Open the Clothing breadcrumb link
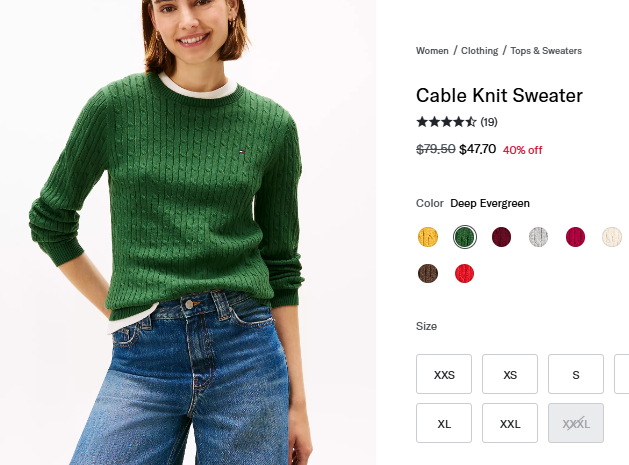The image size is (629, 465). tap(479, 51)
